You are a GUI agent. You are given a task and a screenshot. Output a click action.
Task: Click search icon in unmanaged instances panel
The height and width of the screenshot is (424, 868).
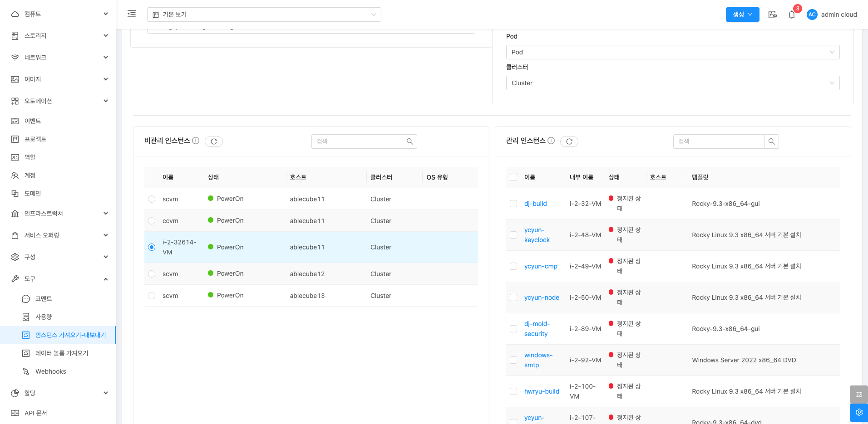pyautogui.click(x=409, y=141)
